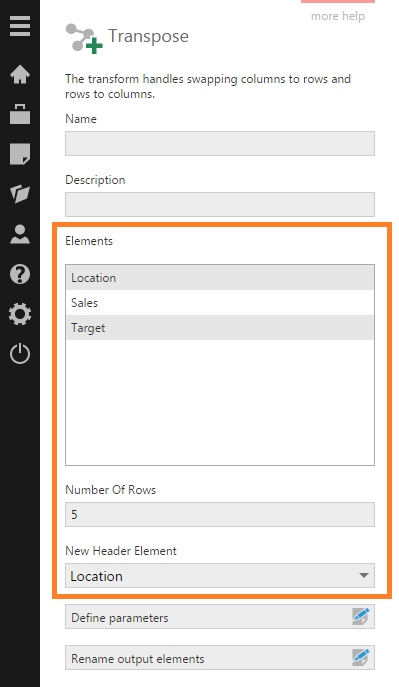399x687 pixels.
Task: Click the more help link
Action: (338, 16)
